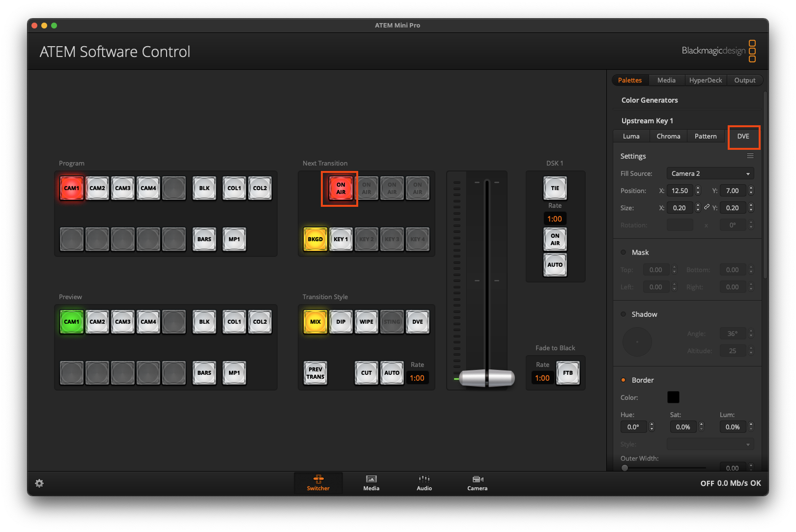This screenshot has width=796, height=532.
Task: Toggle Key 1 ON AIR button
Action: click(x=341, y=188)
